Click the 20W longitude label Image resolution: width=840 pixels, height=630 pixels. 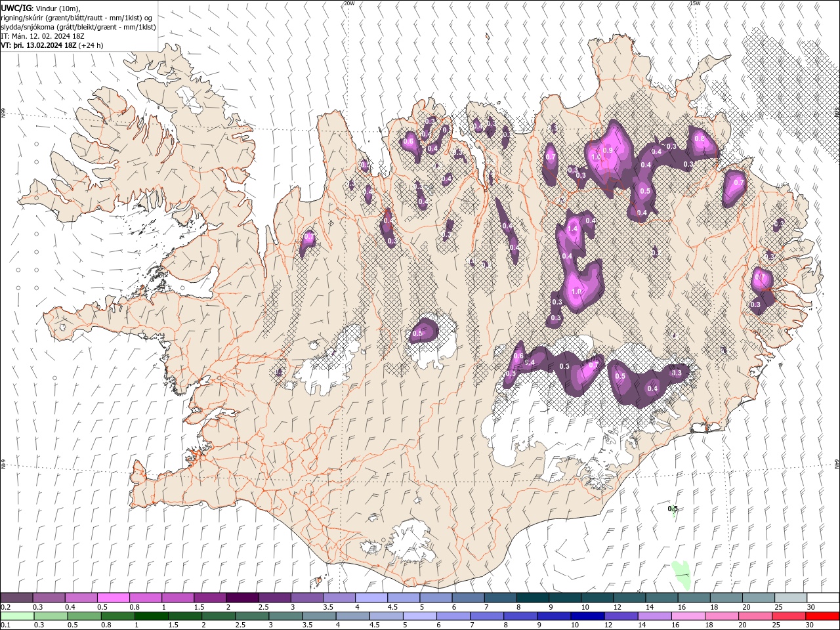pyautogui.click(x=349, y=3)
